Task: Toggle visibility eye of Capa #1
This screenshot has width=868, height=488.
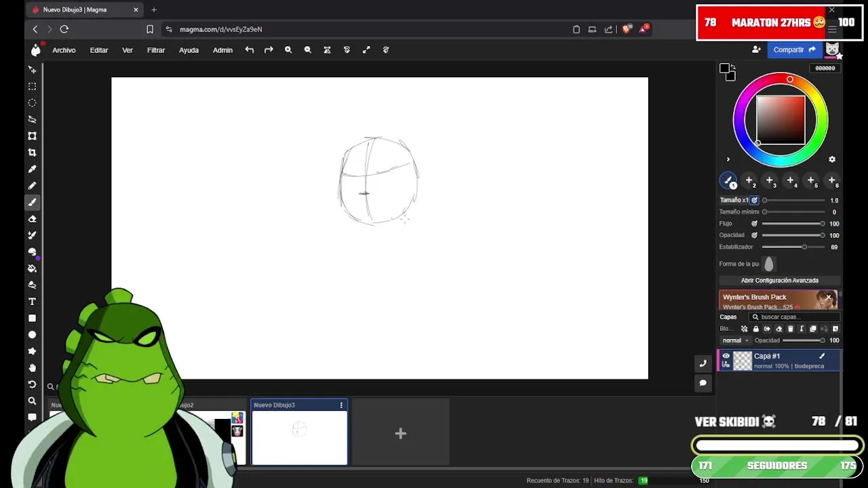Action: click(x=726, y=356)
